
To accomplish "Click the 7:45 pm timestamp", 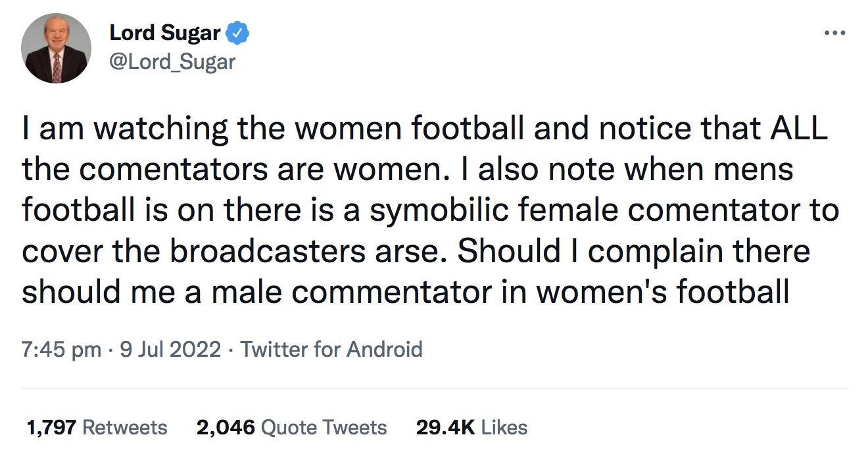I will coord(61,349).
